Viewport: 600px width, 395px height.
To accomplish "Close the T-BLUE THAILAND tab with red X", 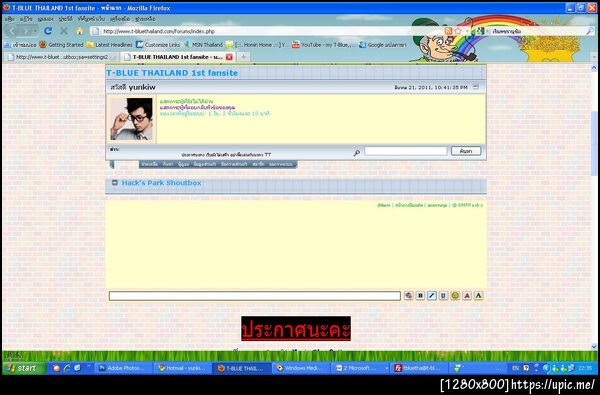I will [x=229, y=57].
